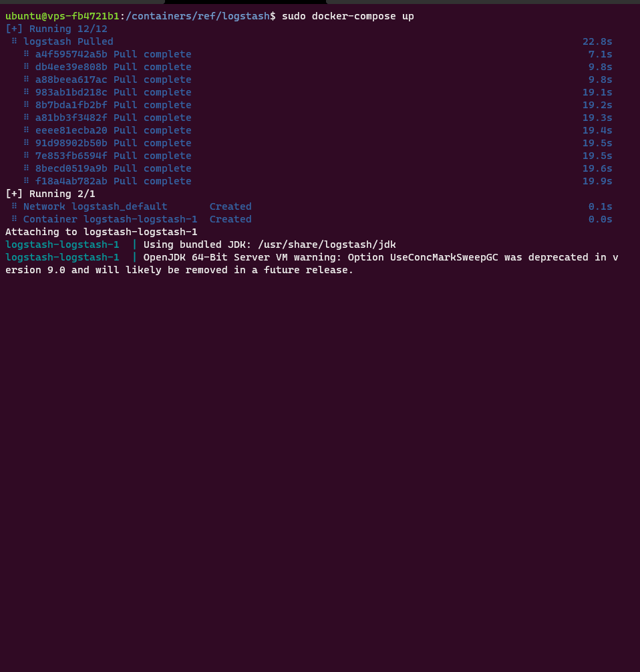Select layer 8b7bda1fb2bf Pull complete
640x672 pixels.
click(113, 105)
